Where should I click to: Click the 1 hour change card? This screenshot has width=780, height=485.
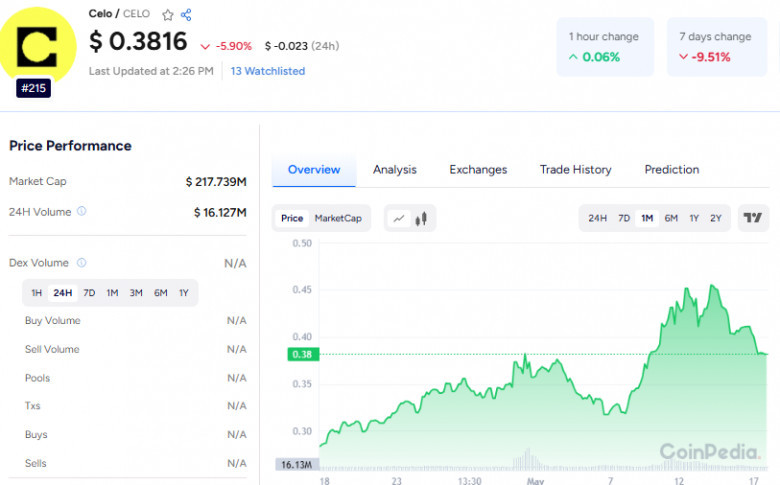pos(605,47)
